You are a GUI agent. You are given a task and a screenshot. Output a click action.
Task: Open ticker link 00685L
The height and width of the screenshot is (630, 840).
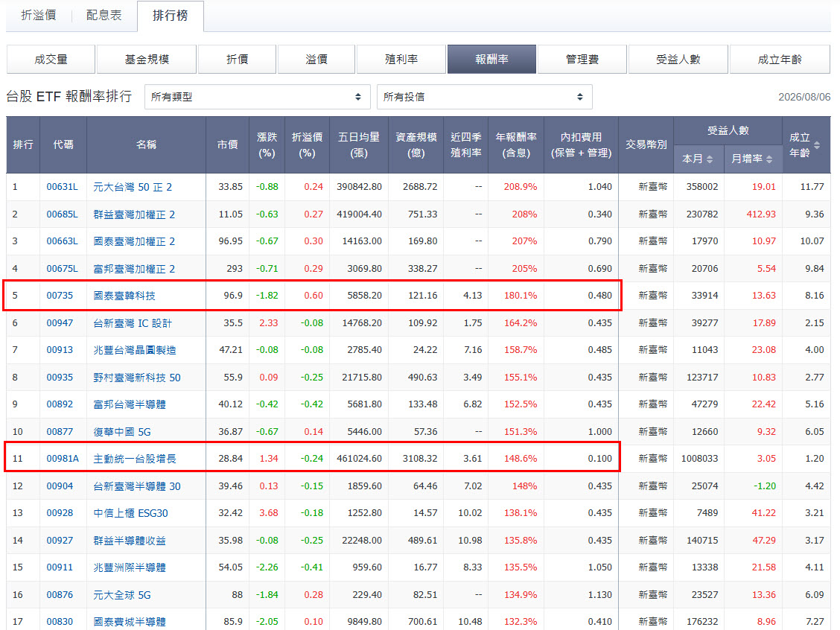(62, 214)
